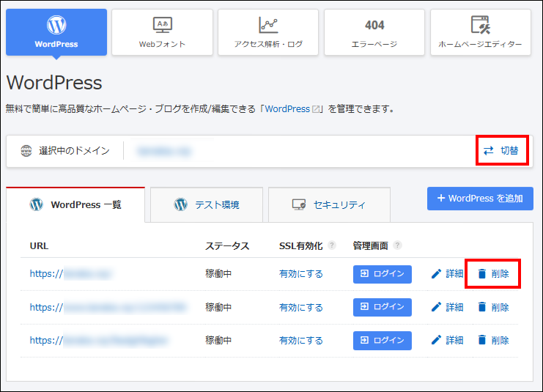The height and width of the screenshot is (392, 543).
Task: Click the 選択中のドメイン label
Action: tap(74, 151)
